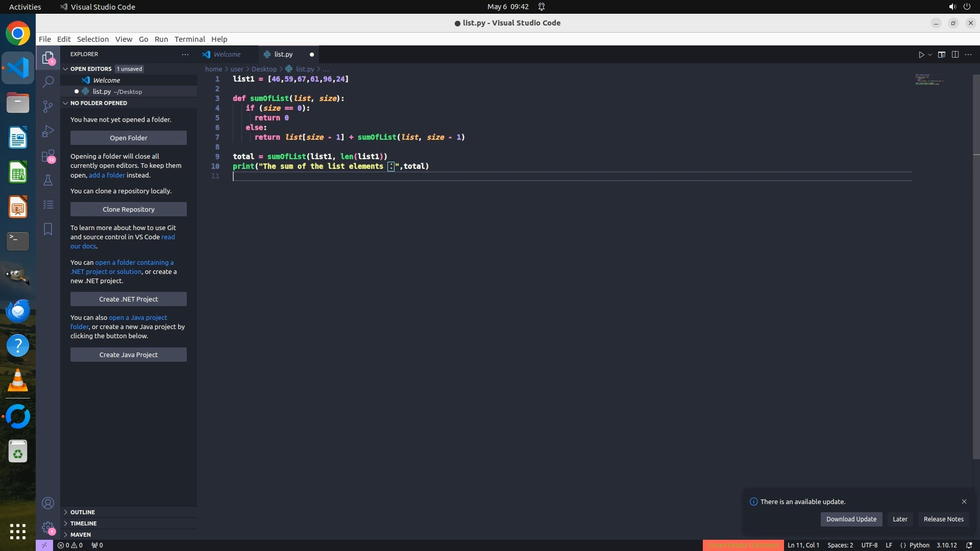The height and width of the screenshot is (551, 980).
Task: Open the Testing beaker icon
Action: pos(48,180)
